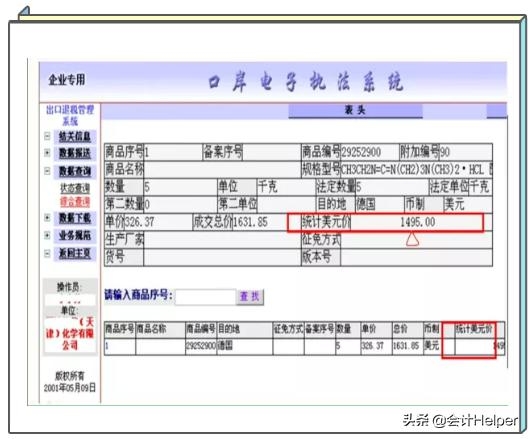Click the 规格型号 chemical formula value
Viewport: 530px width, 439px height.
pos(416,169)
